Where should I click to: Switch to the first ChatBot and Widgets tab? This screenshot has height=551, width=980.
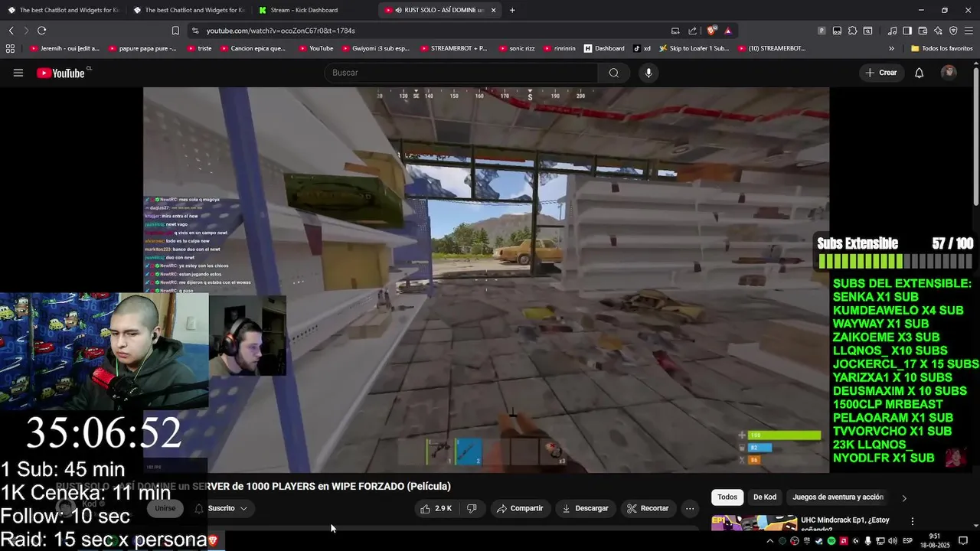click(63, 10)
